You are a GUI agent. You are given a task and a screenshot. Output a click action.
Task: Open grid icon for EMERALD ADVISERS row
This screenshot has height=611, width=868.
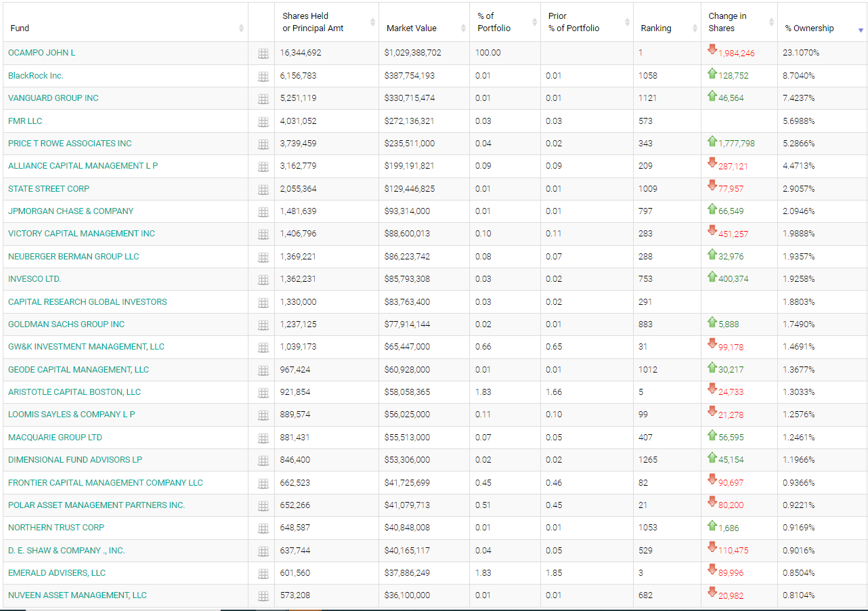263,574
